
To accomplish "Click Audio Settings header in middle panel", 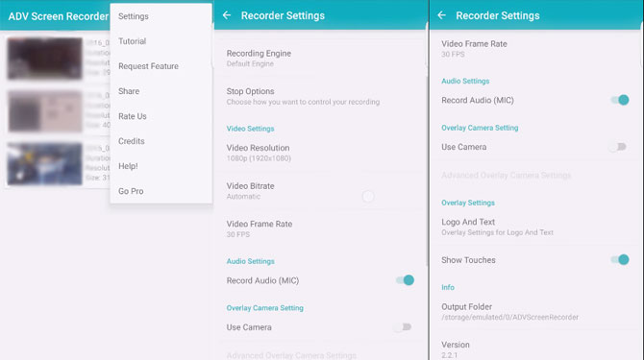I will point(250,261).
